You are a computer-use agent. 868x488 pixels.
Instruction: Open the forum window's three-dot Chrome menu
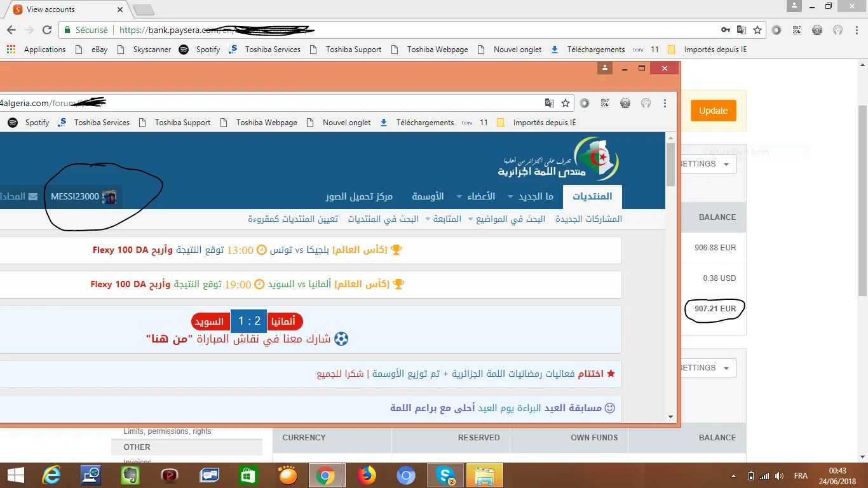tap(665, 103)
